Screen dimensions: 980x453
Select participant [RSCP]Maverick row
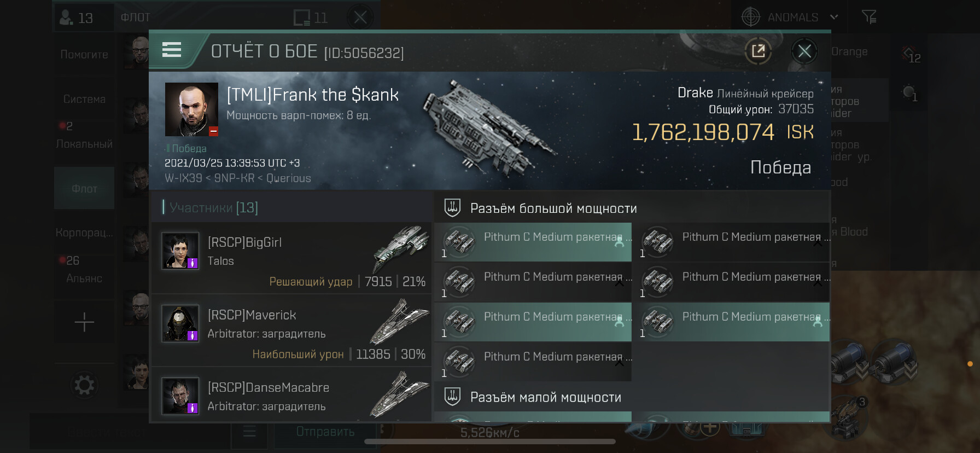click(291, 330)
